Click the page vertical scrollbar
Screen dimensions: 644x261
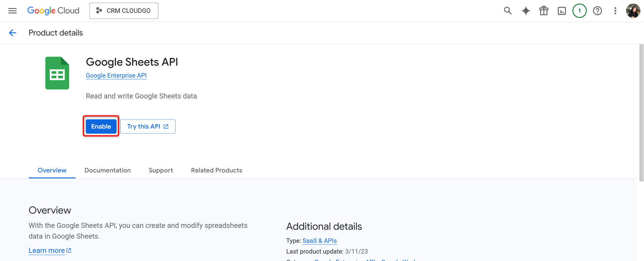pyautogui.click(x=641, y=113)
